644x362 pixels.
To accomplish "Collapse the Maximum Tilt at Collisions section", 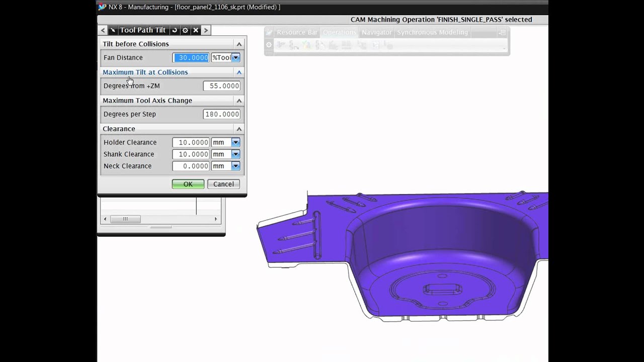I will coord(239,72).
